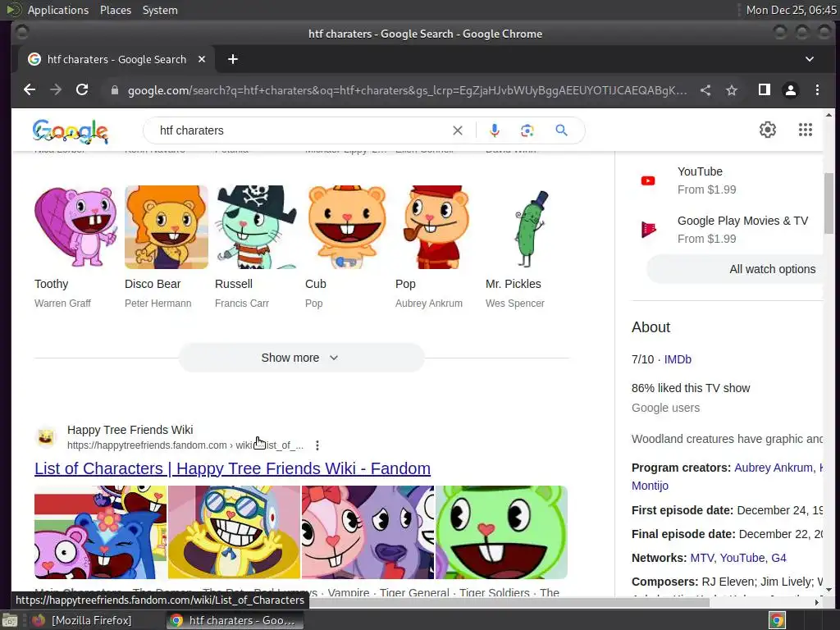The image size is (840, 630).
Task: Select the Pop character card
Action: click(436, 247)
